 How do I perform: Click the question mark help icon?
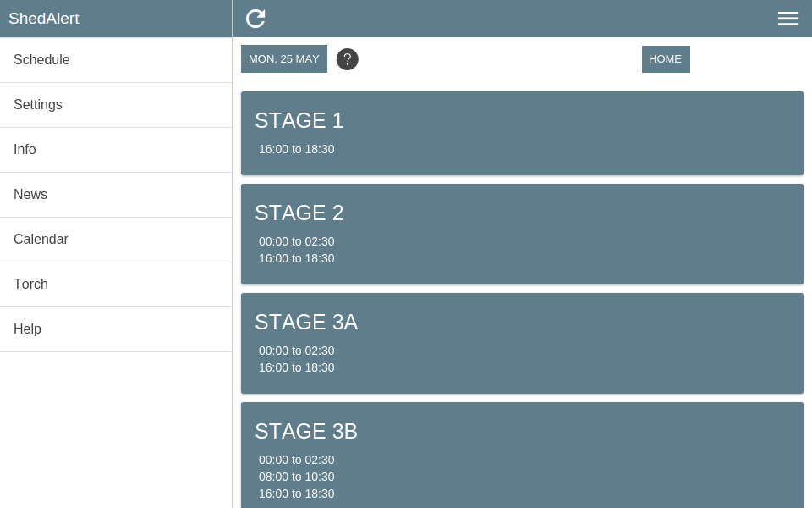point(348,59)
